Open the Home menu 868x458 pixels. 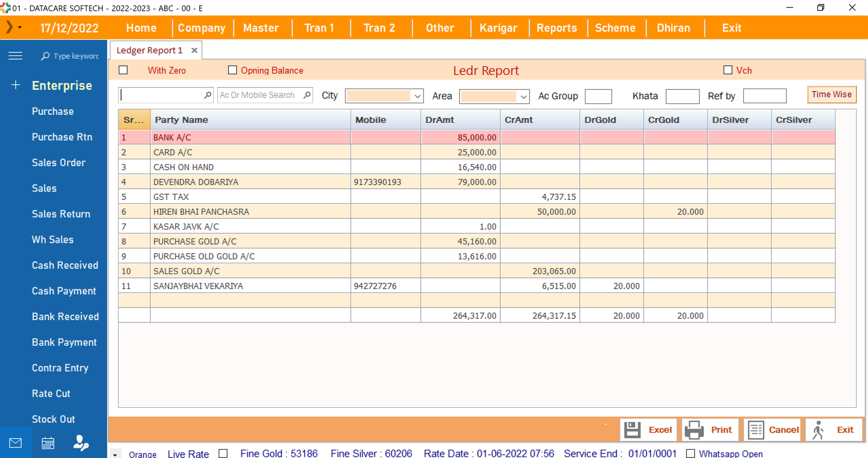coord(141,28)
